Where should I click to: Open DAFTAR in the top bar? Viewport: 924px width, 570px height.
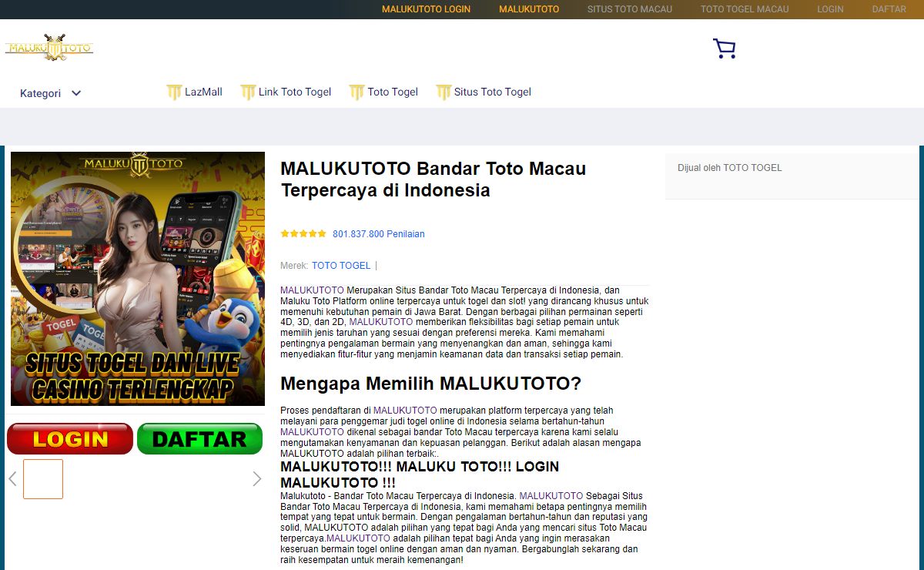click(x=889, y=9)
